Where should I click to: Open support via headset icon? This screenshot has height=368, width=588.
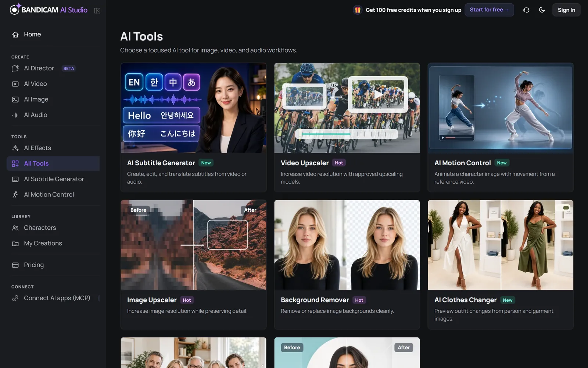point(526,10)
